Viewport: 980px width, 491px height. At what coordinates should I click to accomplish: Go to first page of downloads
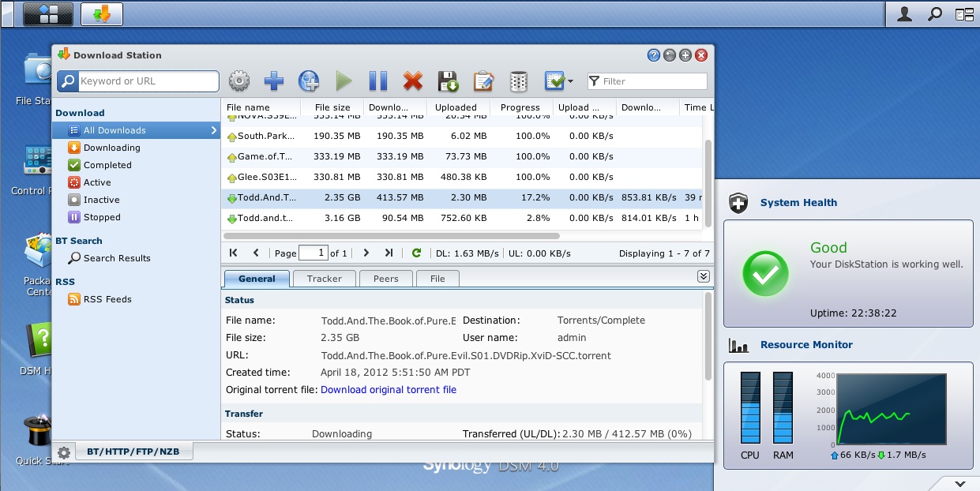click(x=233, y=253)
